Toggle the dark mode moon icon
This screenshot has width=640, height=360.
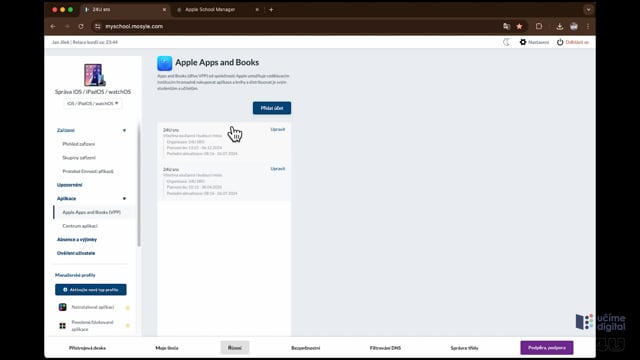click(x=506, y=42)
